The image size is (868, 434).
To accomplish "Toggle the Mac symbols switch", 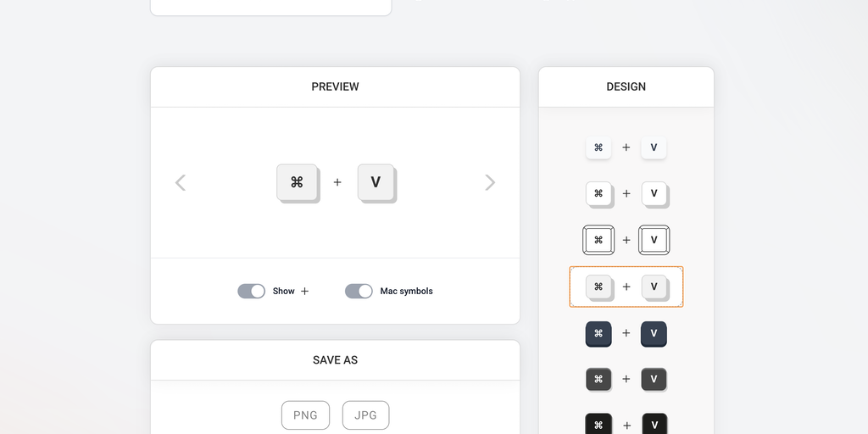I will pyautogui.click(x=359, y=291).
